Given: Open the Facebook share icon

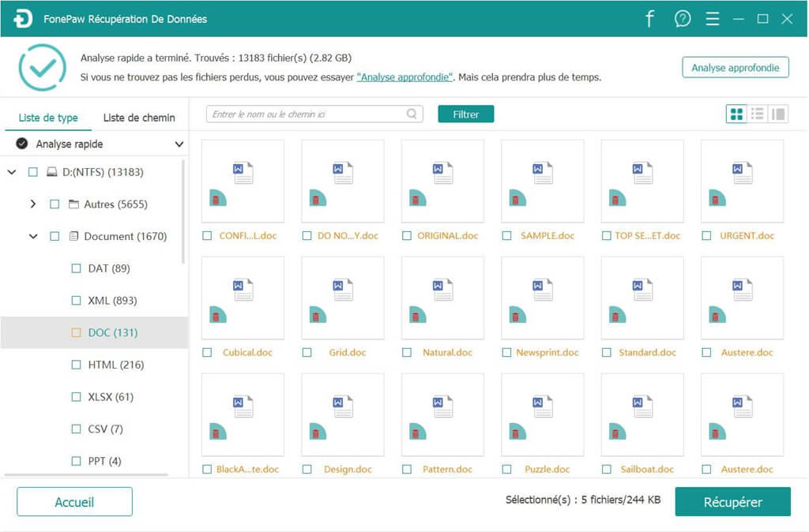Looking at the screenshot, I should 649,19.
